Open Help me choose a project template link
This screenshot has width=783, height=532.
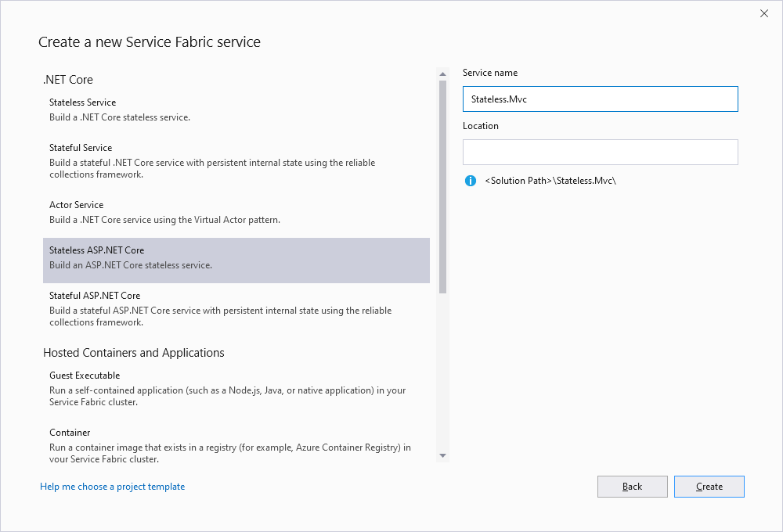point(112,487)
